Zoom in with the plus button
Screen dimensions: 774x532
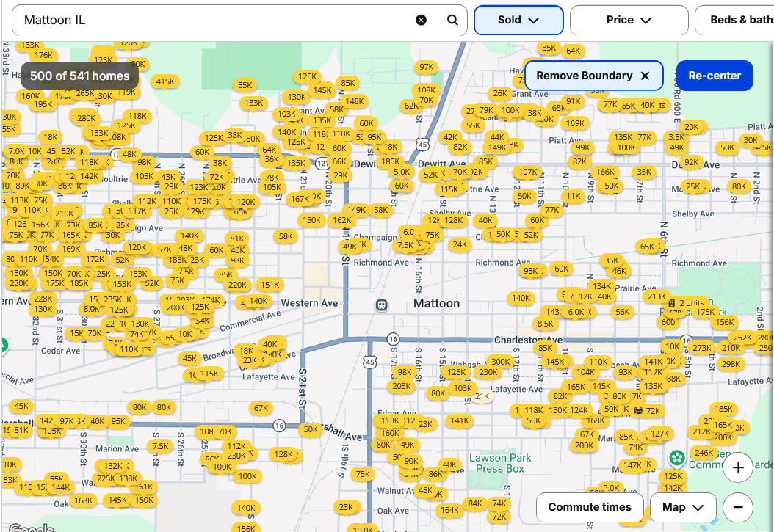pyautogui.click(x=737, y=467)
